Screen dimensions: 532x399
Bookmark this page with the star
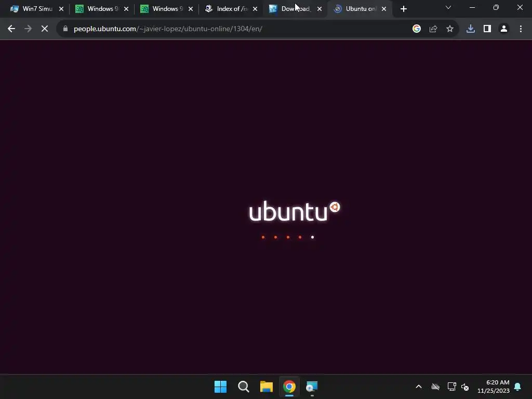(450, 29)
